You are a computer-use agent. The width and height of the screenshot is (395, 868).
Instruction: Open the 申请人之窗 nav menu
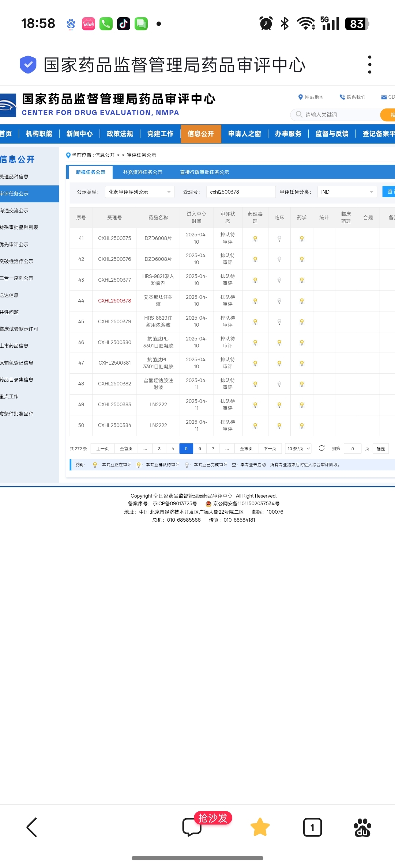(x=245, y=134)
